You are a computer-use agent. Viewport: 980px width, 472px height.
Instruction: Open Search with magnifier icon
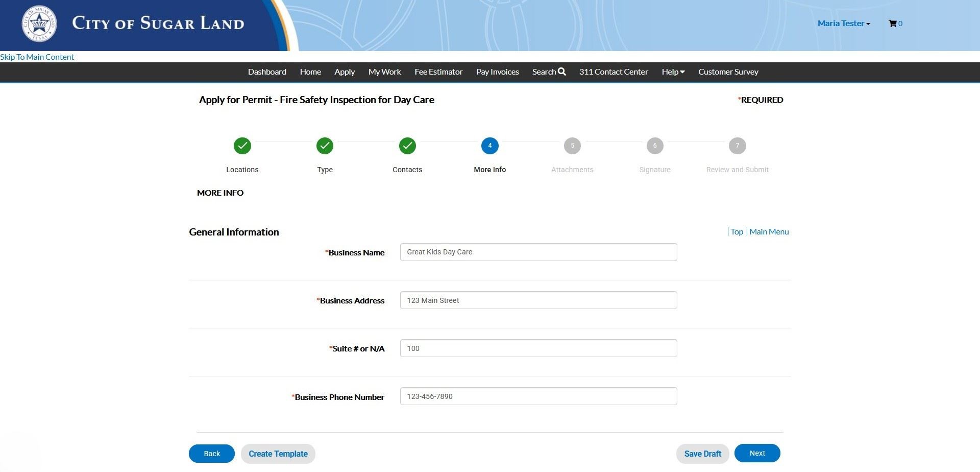pyautogui.click(x=549, y=72)
